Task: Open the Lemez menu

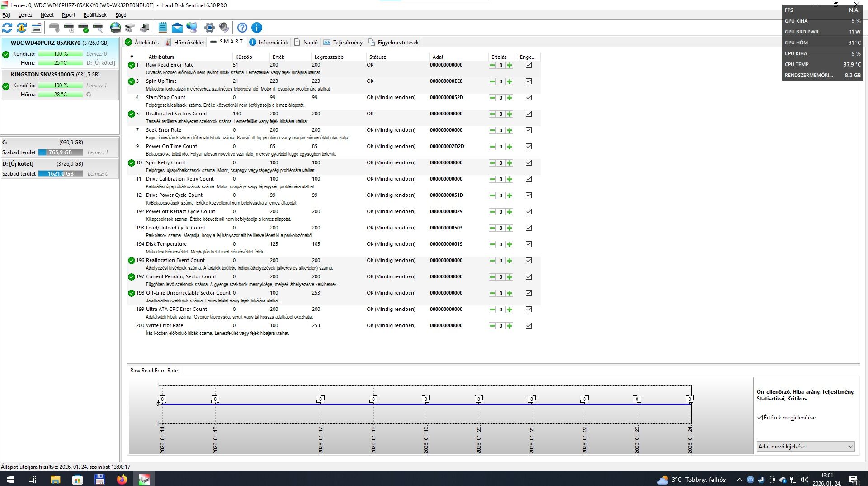Action: 25,15
